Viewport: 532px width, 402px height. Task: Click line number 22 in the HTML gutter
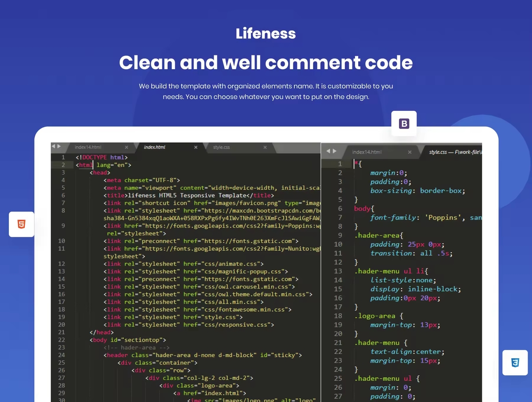coord(61,340)
